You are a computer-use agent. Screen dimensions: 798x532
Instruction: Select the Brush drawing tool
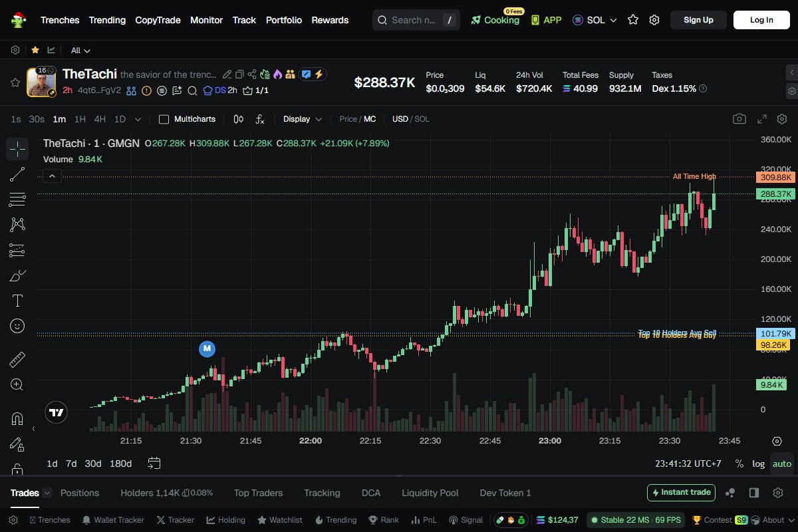click(x=17, y=275)
